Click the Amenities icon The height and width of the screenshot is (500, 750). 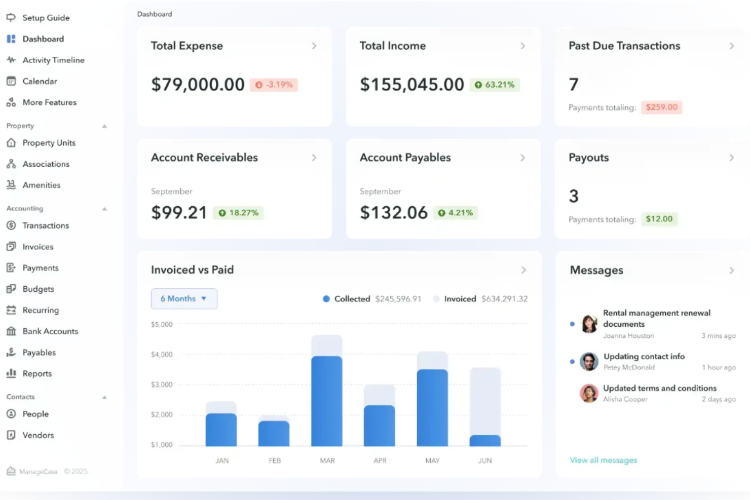(x=11, y=185)
